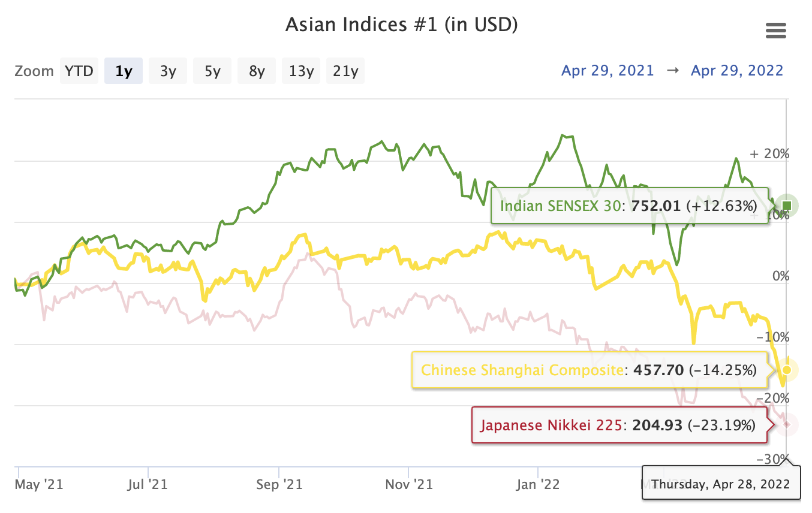Click the yellow Shanghai Composite point marker
812x513 pixels.
point(787,370)
